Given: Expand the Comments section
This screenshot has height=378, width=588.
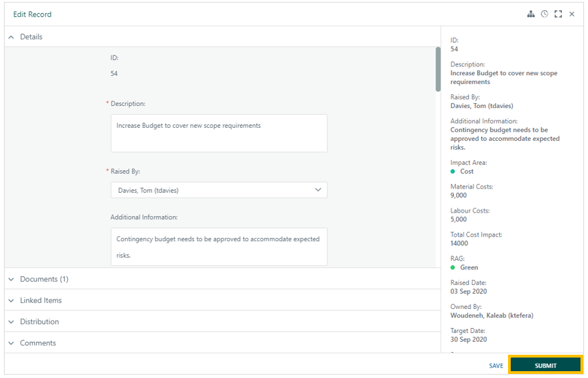Looking at the screenshot, I should 222,343.
